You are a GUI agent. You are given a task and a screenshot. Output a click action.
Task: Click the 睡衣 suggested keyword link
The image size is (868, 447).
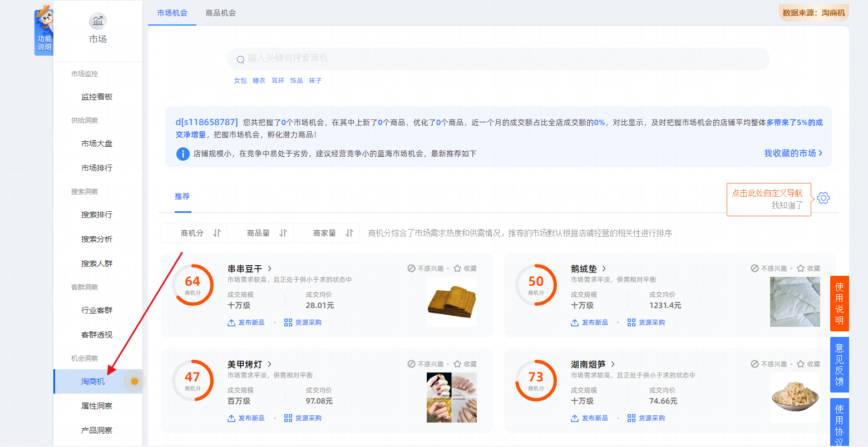(259, 81)
